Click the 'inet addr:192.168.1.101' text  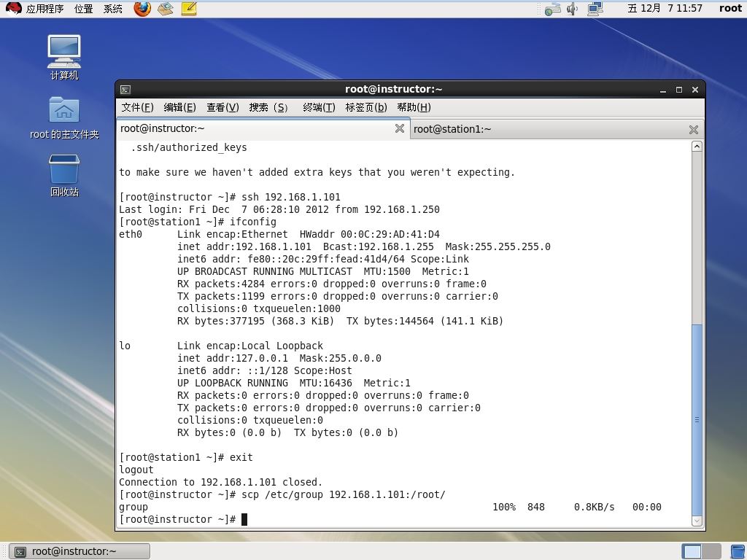pyautogui.click(x=244, y=246)
